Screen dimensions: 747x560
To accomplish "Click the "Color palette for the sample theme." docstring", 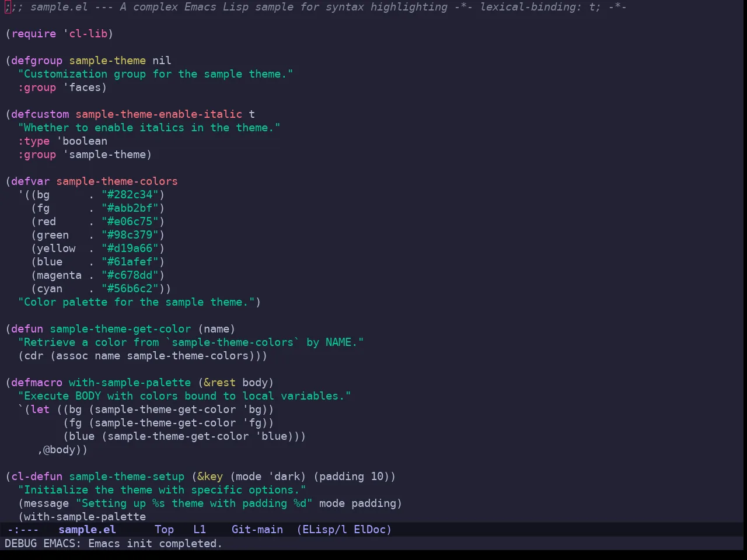I will [136, 302].
